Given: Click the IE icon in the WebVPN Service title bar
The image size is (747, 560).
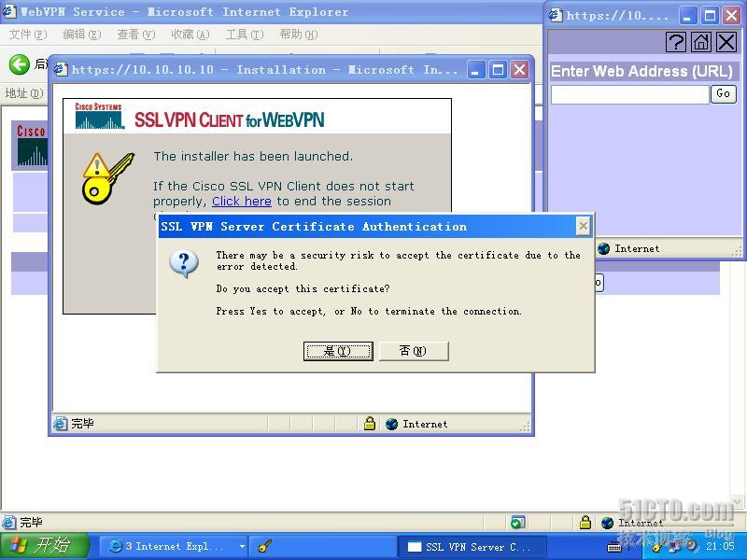Looking at the screenshot, I should pyautogui.click(x=9, y=12).
